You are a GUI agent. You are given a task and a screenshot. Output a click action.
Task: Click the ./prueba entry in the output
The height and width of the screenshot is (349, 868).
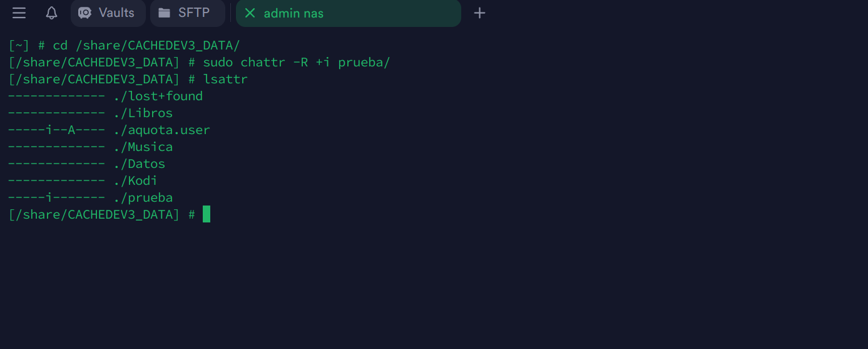point(143,198)
